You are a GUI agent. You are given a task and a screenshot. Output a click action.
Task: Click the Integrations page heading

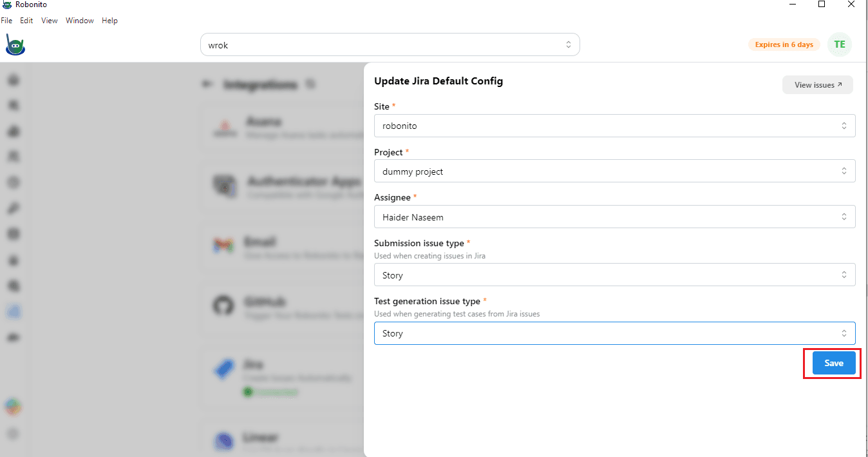pos(261,84)
